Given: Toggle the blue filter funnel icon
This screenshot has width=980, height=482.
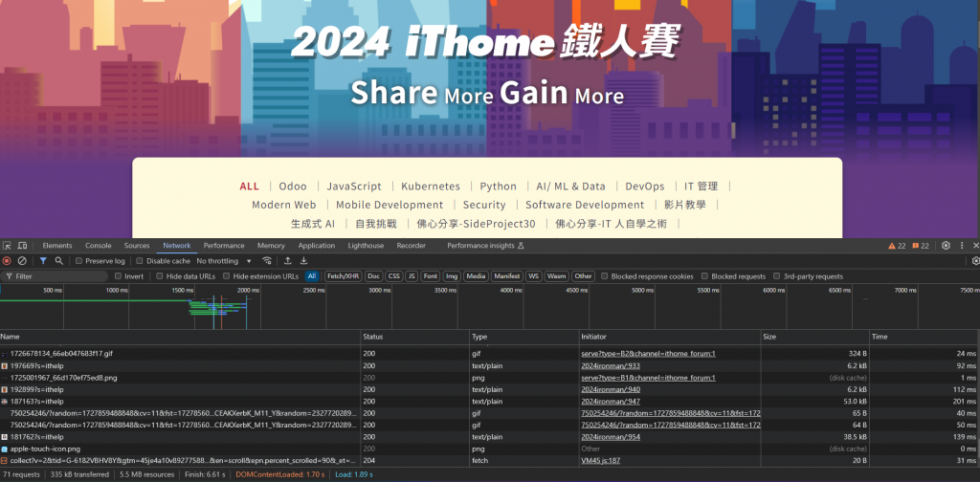Looking at the screenshot, I should coord(43,261).
